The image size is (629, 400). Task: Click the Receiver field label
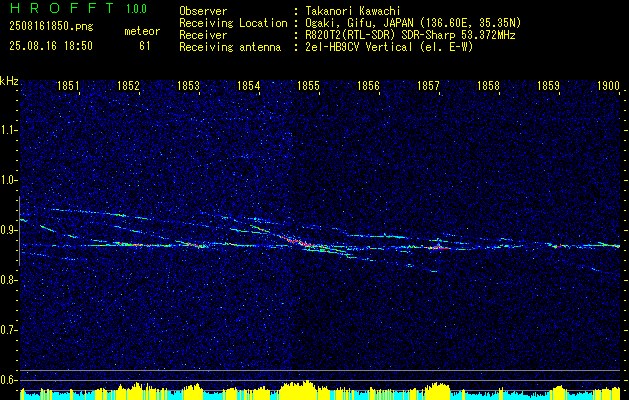(203, 35)
